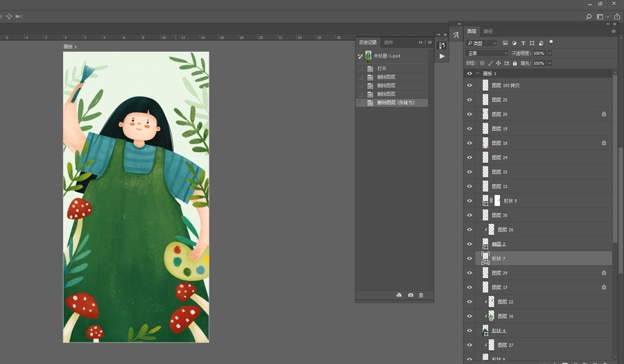
Task: Collapse the right panel dock to icons
Action: coord(607,24)
